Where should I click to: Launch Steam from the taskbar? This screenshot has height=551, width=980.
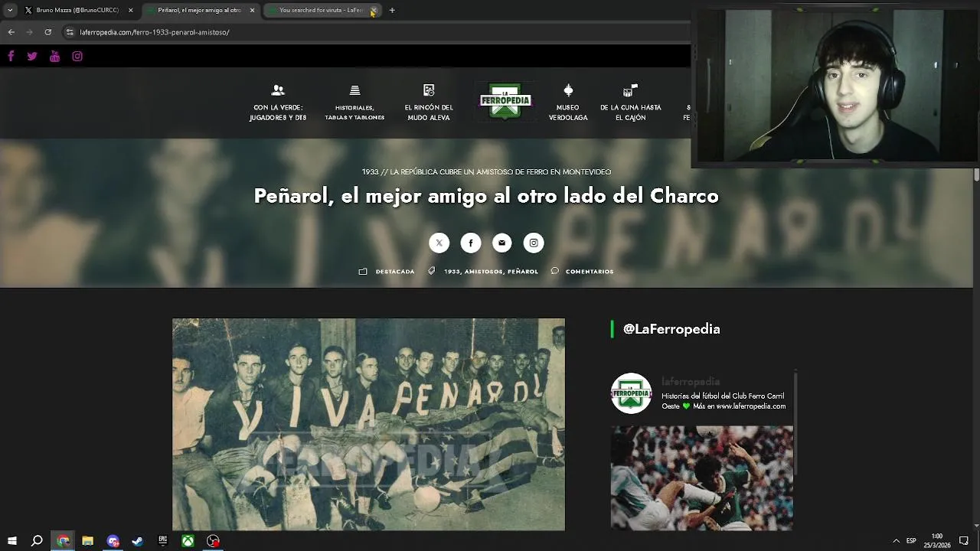(138, 541)
